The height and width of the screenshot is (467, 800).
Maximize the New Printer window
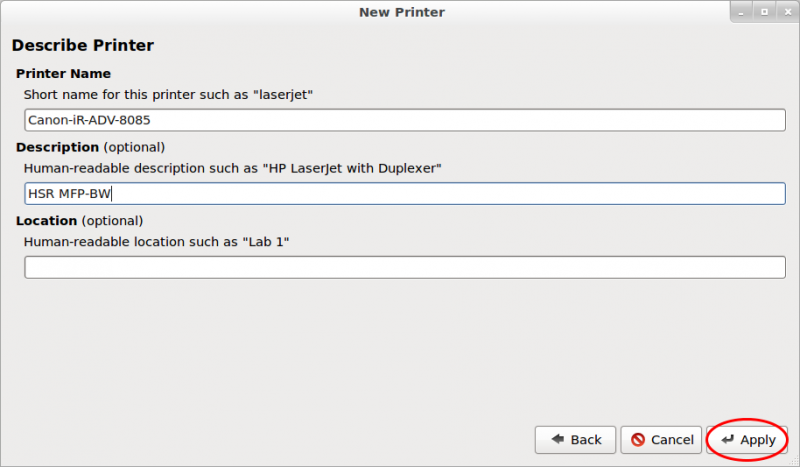tap(764, 12)
